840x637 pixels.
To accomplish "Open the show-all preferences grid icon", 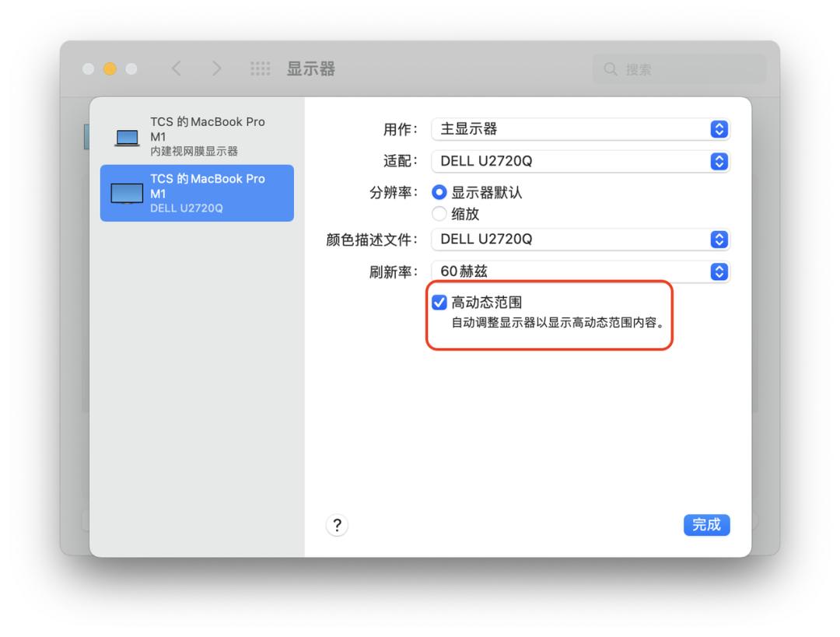I will (261, 68).
